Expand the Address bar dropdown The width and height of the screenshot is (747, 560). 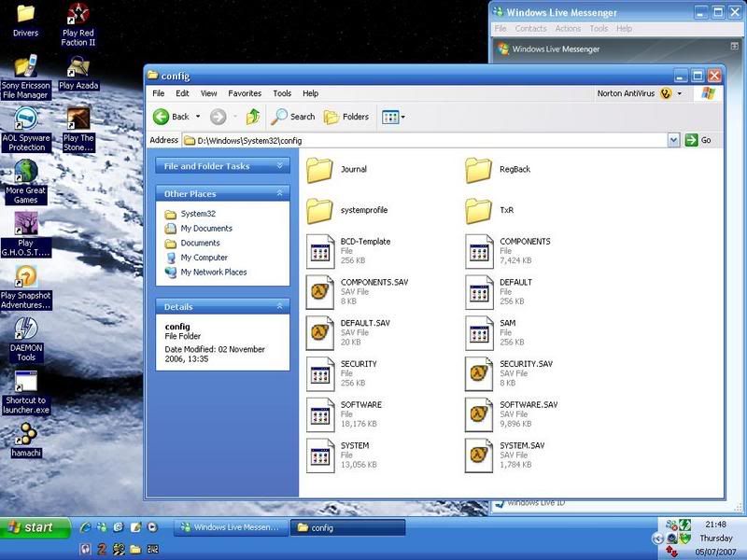click(x=673, y=141)
